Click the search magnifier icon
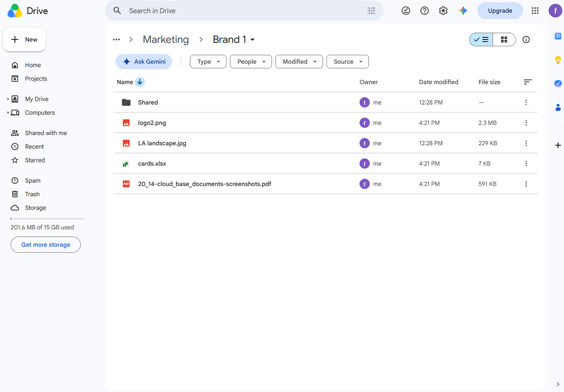 [x=117, y=11]
